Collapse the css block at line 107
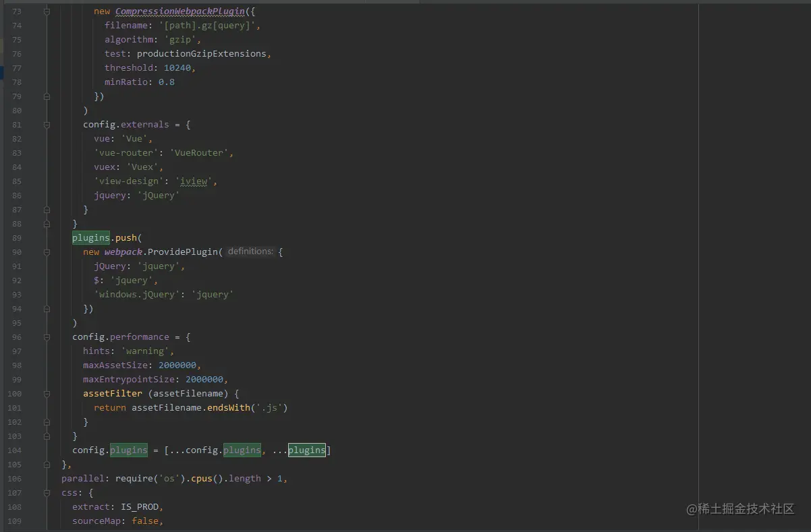The height and width of the screenshot is (532, 811). (47, 492)
